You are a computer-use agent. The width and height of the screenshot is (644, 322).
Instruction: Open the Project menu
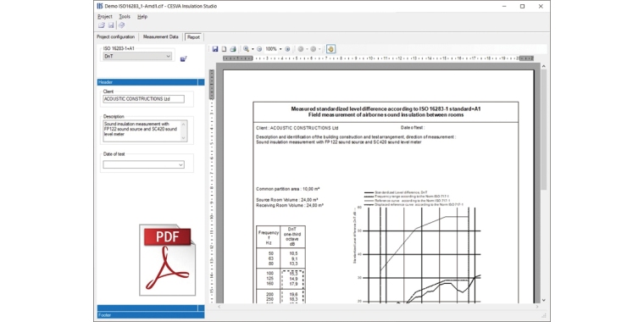pos(105,16)
